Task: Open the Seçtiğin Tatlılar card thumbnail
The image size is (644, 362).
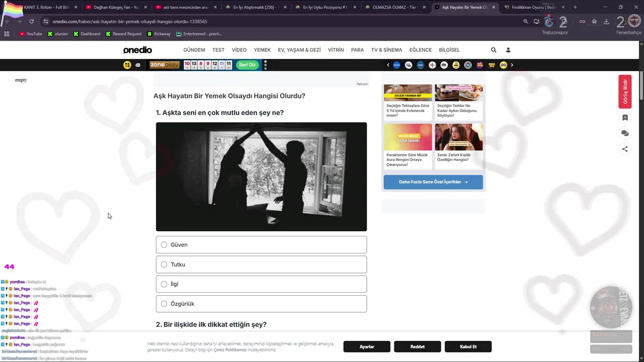Action: (459, 93)
